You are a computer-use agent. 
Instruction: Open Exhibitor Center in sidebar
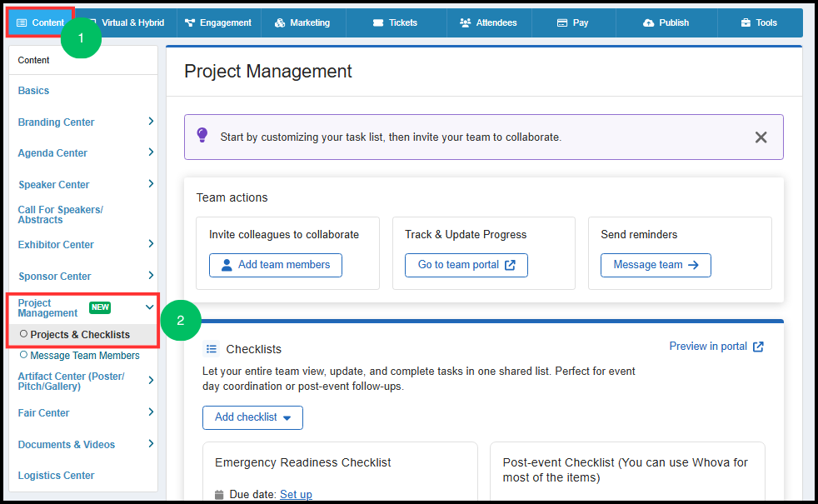pyautogui.click(x=56, y=245)
